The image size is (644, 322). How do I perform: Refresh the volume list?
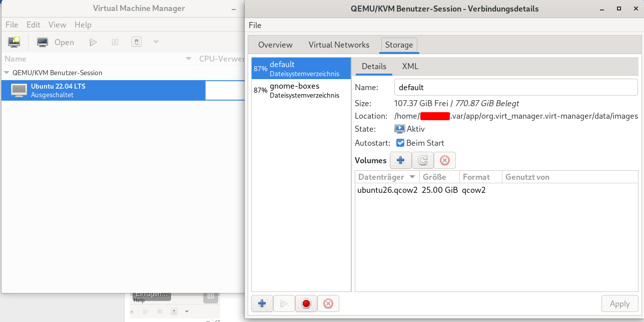click(422, 160)
